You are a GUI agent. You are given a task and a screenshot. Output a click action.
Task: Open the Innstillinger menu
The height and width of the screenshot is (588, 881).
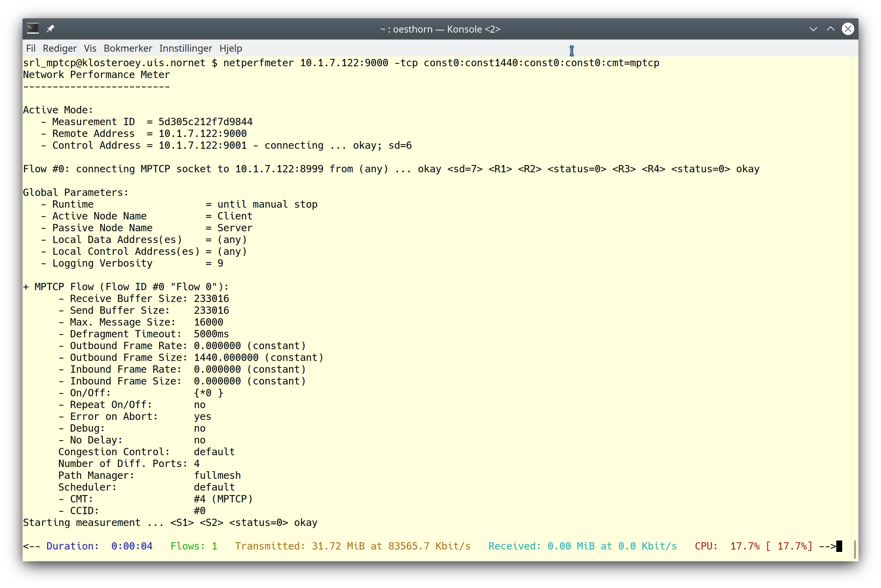point(185,49)
